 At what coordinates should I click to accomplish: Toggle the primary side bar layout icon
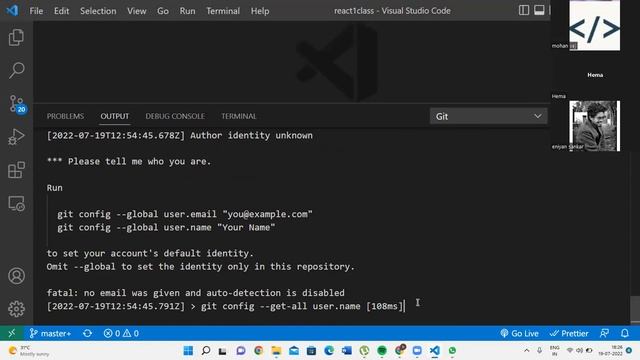coord(524,10)
